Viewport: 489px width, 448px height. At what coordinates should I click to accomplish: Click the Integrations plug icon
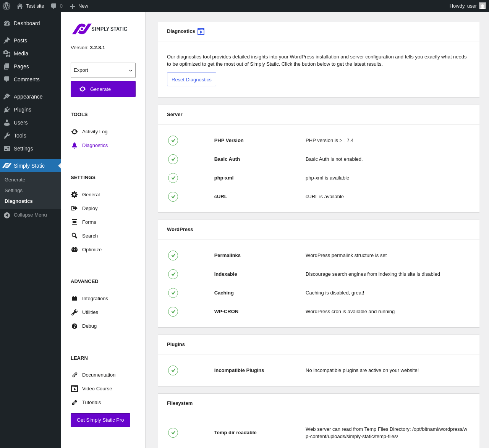(74, 299)
